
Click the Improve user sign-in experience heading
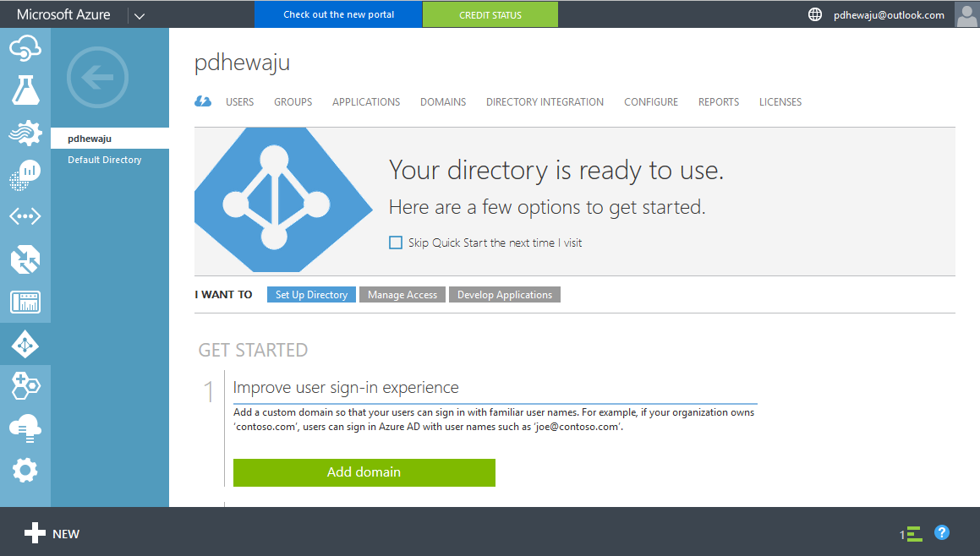pyautogui.click(x=346, y=387)
